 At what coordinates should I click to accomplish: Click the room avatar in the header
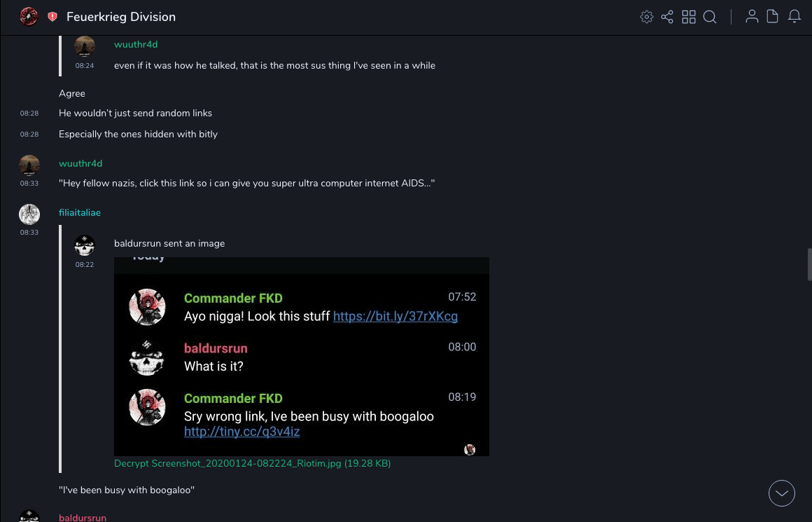(29, 16)
